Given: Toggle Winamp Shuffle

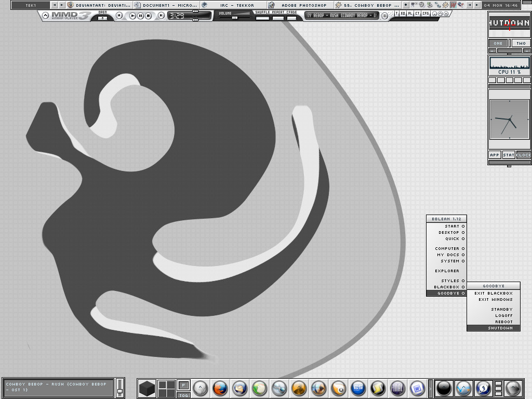Looking at the screenshot, I should 262,18.
